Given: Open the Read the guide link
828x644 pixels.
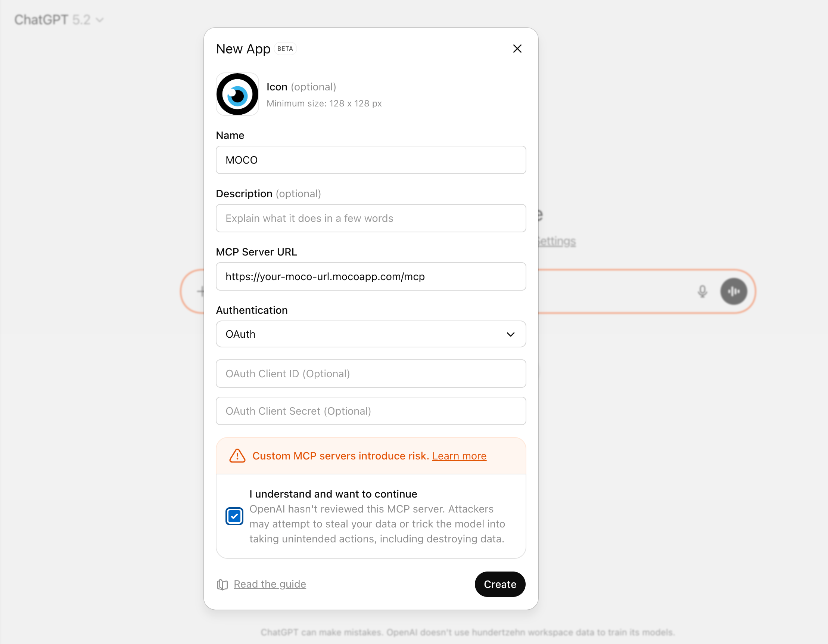Looking at the screenshot, I should (270, 584).
